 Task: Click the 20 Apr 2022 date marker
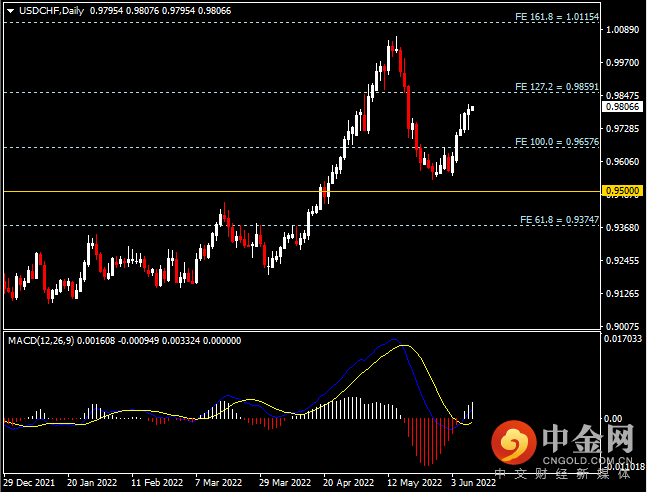[x=348, y=482]
